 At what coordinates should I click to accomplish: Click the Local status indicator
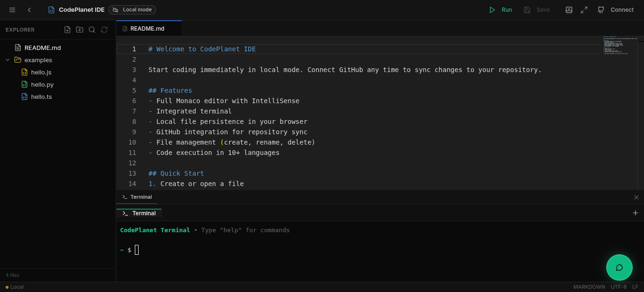pyautogui.click(x=15, y=287)
